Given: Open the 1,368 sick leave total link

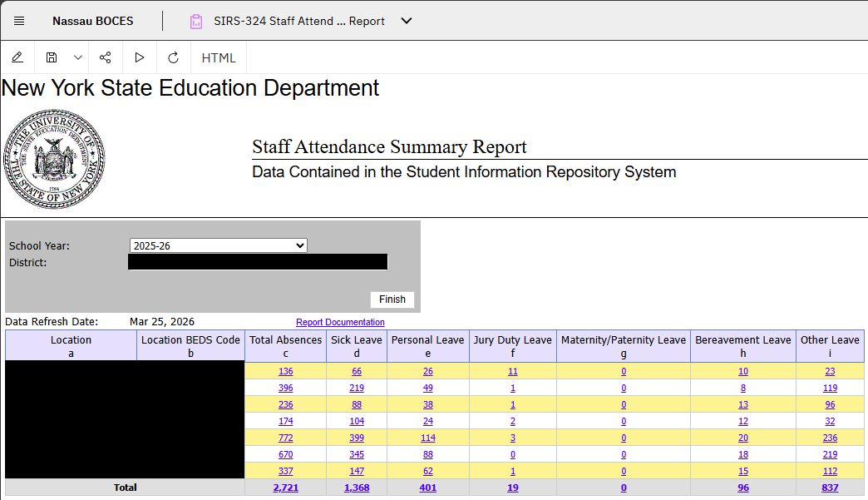Looking at the screenshot, I should pyautogui.click(x=357, y=488).
